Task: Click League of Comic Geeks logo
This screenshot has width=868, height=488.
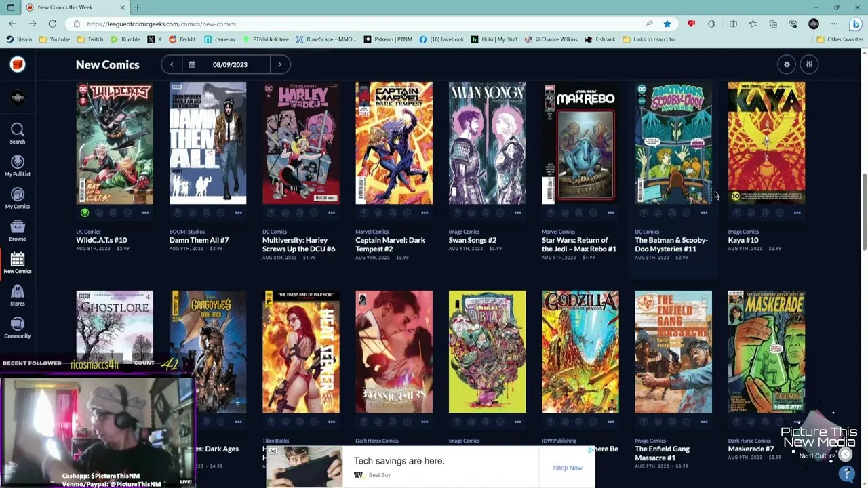Action: (18, 64)
